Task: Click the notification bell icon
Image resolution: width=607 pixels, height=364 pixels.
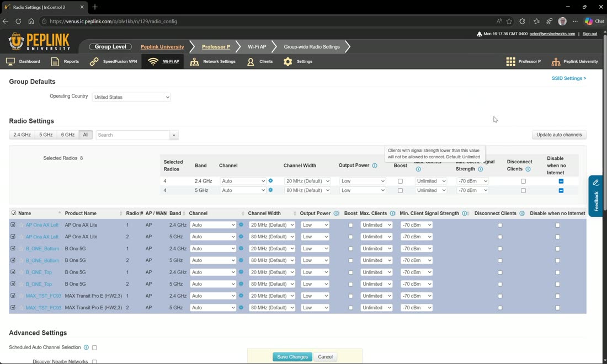Action: (479, 34)
